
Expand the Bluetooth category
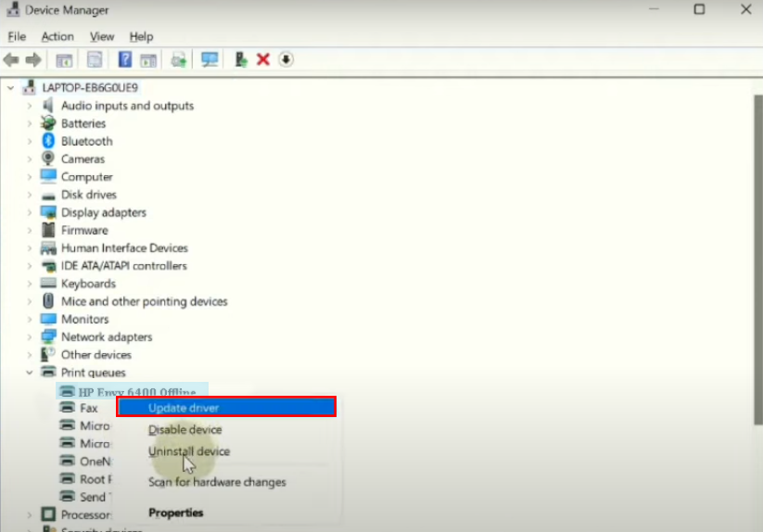tap(29, 141)
